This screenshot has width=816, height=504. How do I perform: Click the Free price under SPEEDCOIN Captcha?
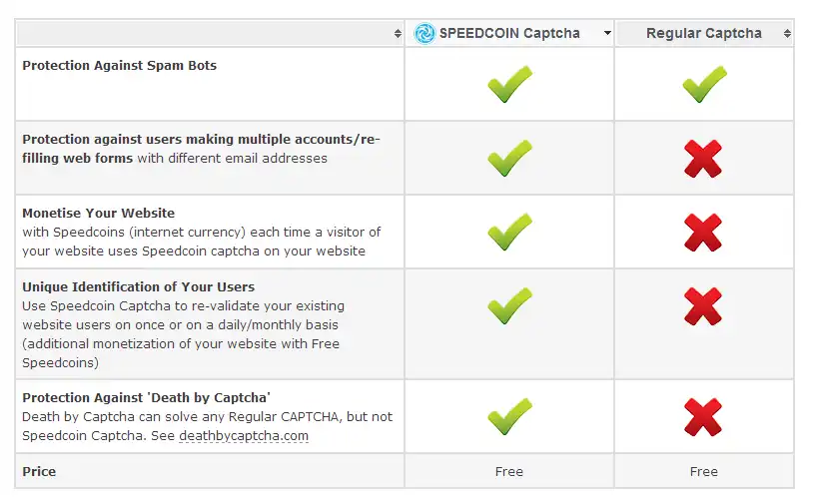pos(508,471)
